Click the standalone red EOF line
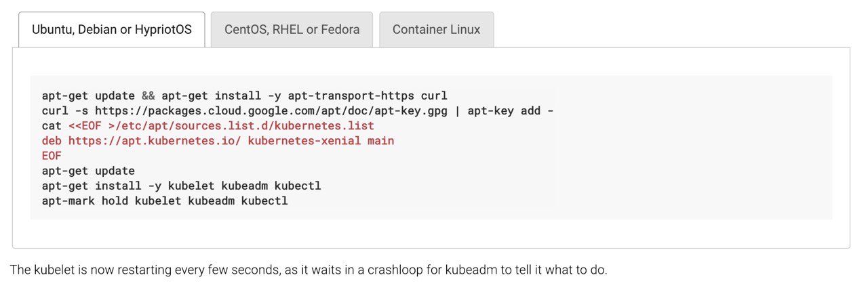This screenshot has height=292, width=868. tap(52, 156)
